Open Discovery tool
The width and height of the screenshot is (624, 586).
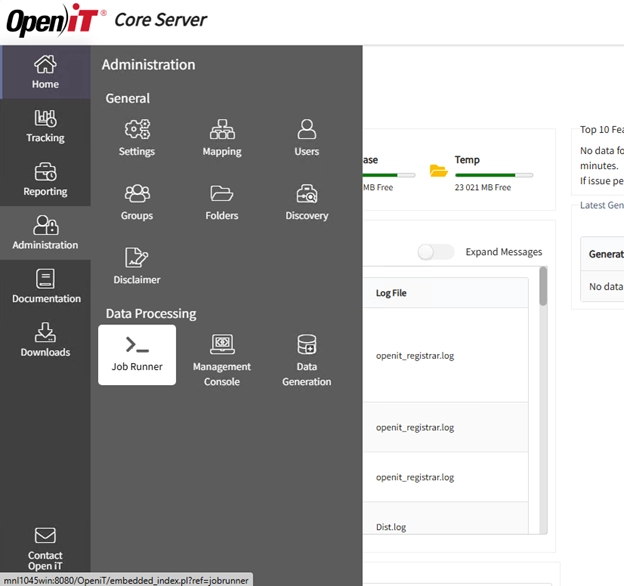tap(307, 202)
